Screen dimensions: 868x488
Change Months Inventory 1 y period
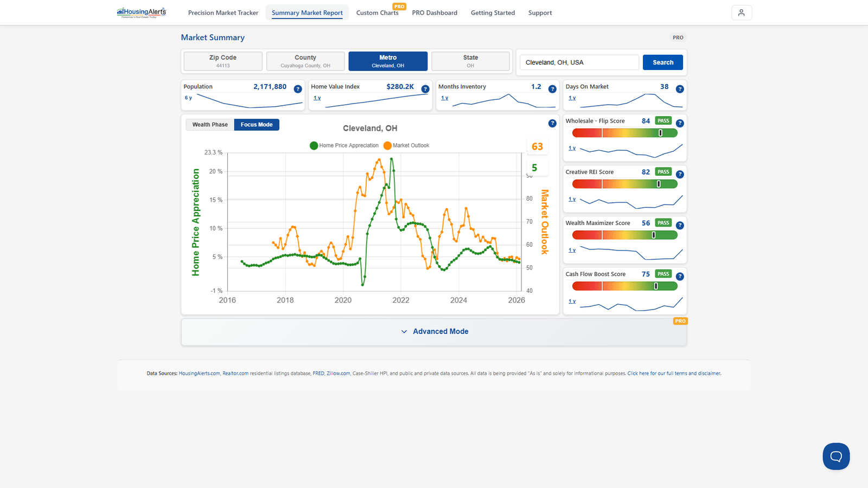coord(445,98)
